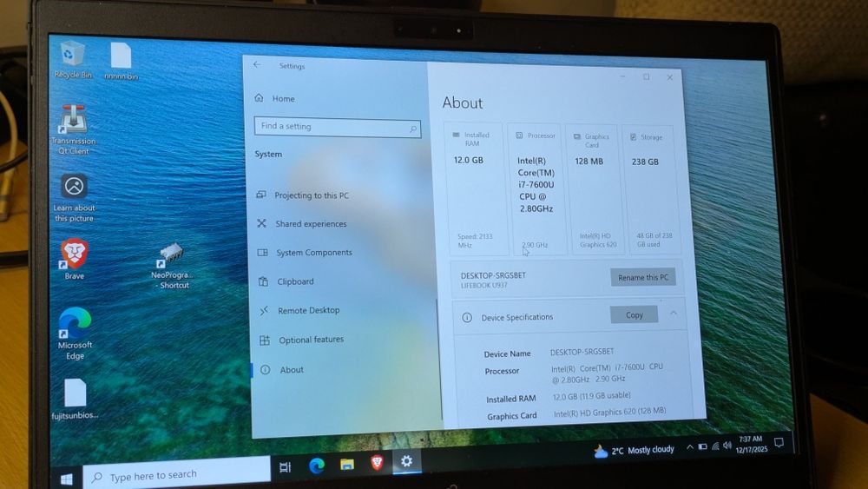Open the weather widget 2°C Mostly cloudy
This screenshot has height=489, width=868.
pyautogui.click(x=634, y=450)
